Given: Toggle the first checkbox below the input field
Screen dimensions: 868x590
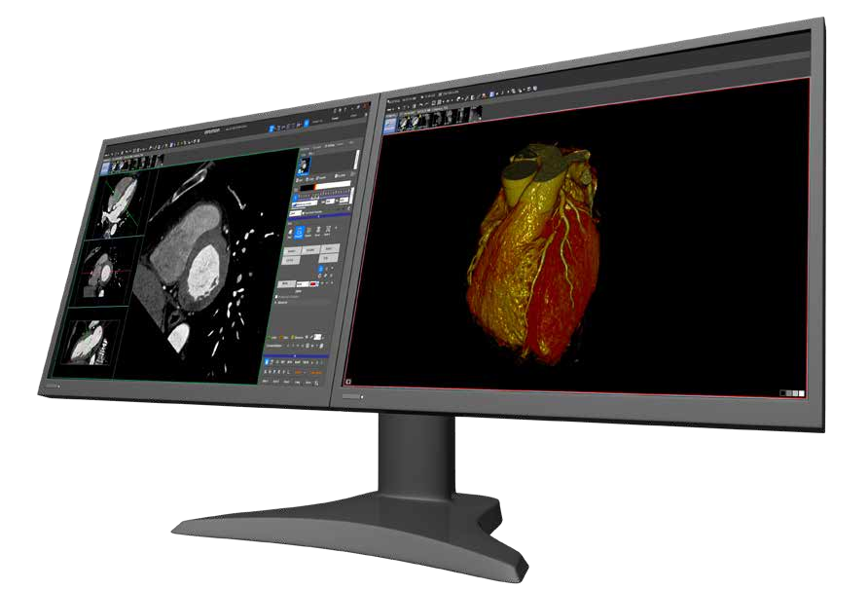Looking at the screenshot, I should tap(276, 296).
